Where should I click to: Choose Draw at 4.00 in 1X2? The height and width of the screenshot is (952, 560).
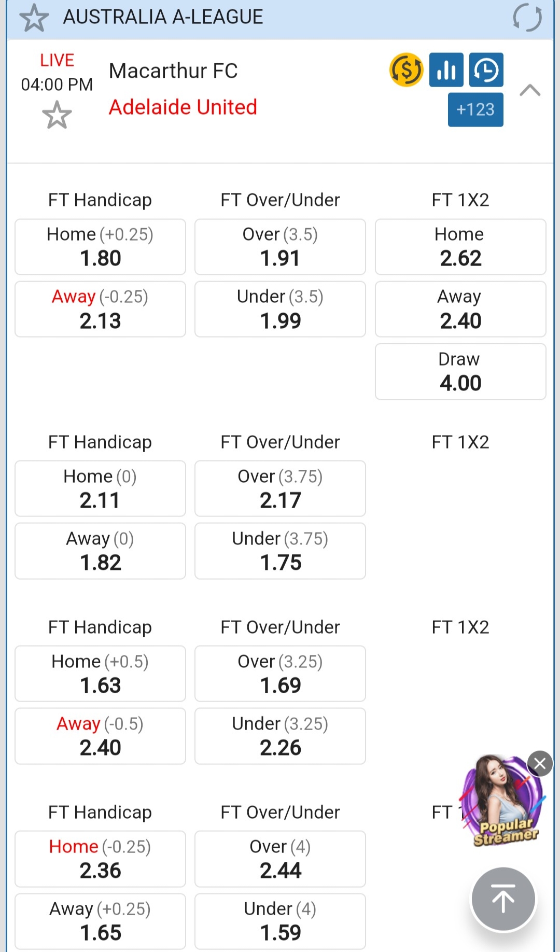point(460,372)
